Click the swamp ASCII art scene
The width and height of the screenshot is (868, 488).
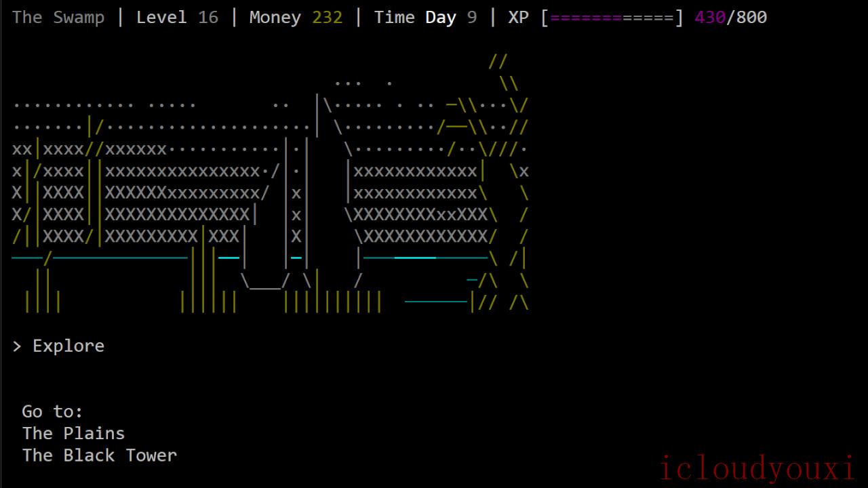click(x=271, y=183)
